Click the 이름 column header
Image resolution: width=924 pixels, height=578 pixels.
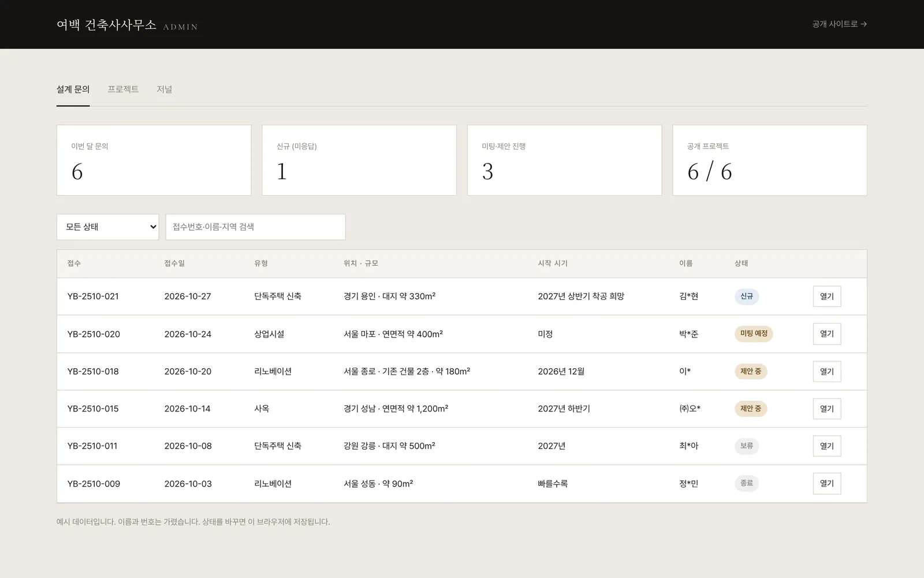click(685, 264)
